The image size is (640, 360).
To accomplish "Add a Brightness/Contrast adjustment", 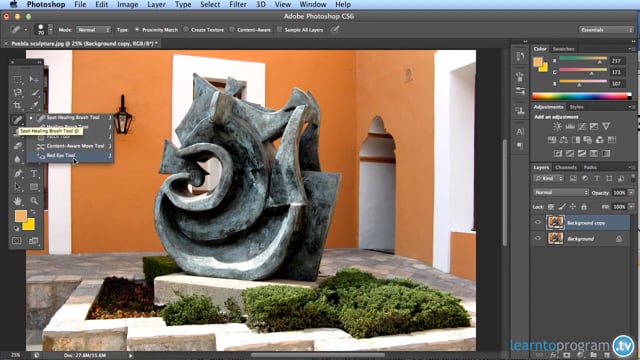I will (557, 127).
